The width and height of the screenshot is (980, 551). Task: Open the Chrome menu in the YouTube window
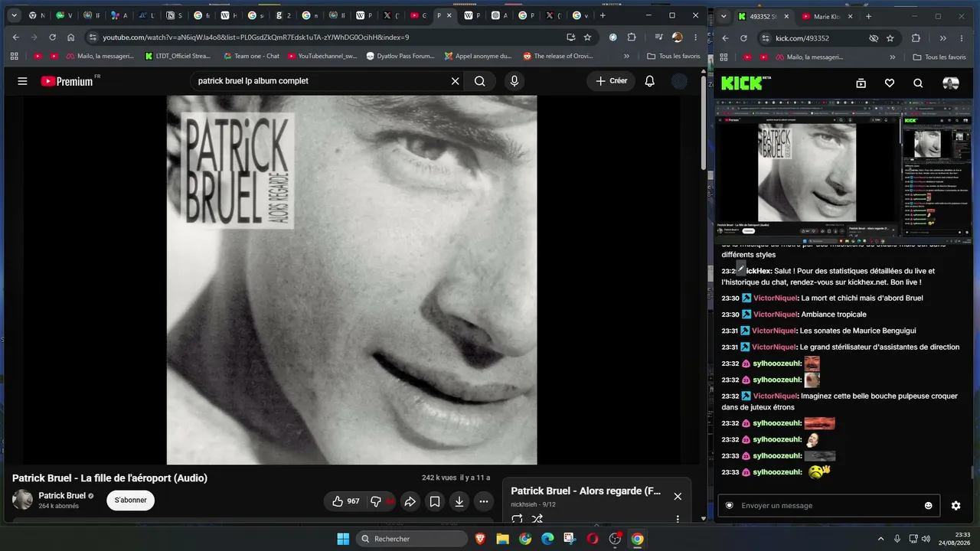tap(696, 37)
